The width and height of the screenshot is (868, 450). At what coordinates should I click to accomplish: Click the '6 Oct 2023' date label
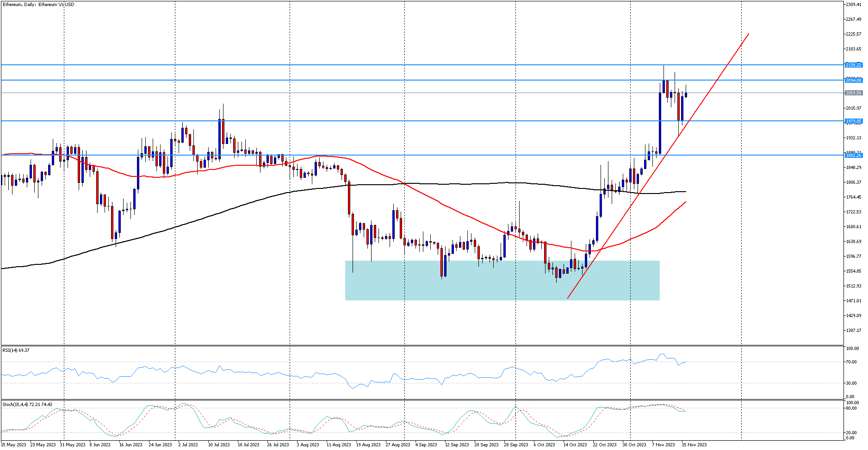544,445
